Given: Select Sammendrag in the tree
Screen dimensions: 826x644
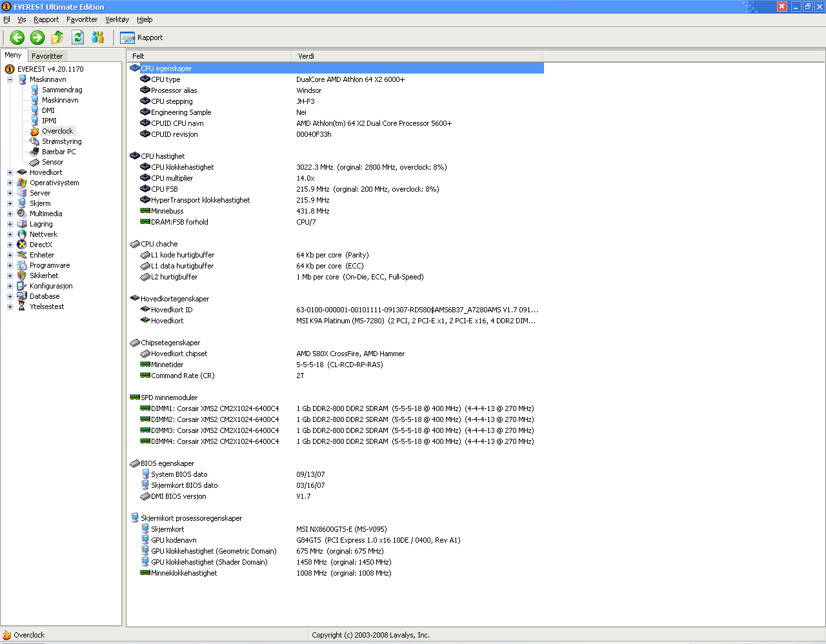Looking at the screenshot, I should (x=62, y=90).
